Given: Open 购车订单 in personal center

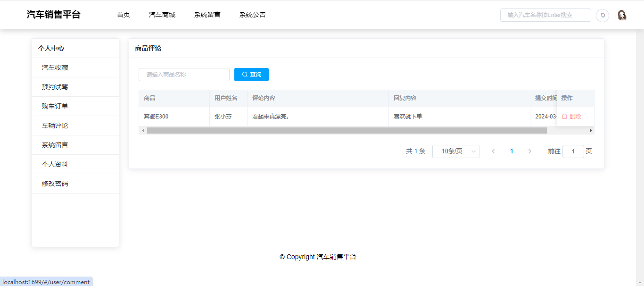Looking at the screenshot, I should [x=55, y=106].
